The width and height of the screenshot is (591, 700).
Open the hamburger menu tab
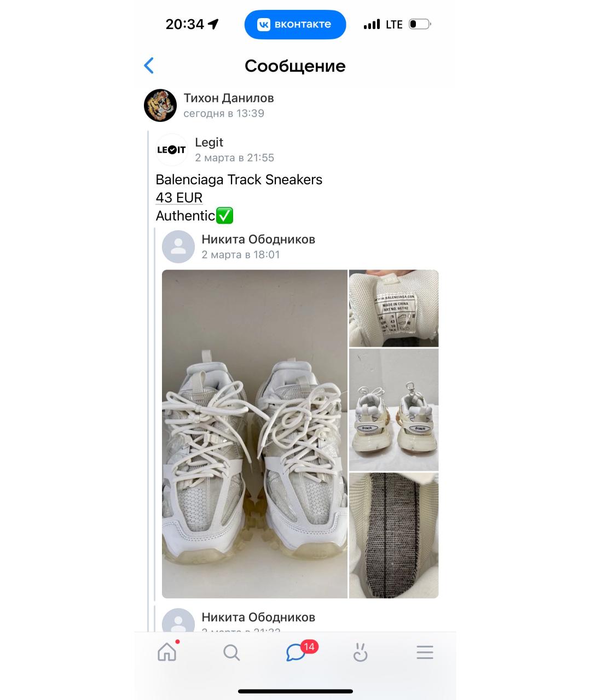tap(425, 652)
